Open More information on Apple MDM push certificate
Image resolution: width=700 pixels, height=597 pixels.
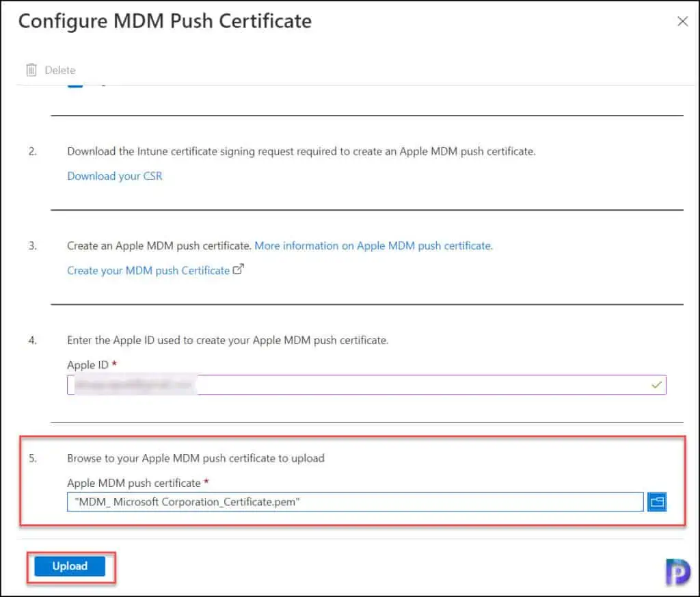click(373, 246)
